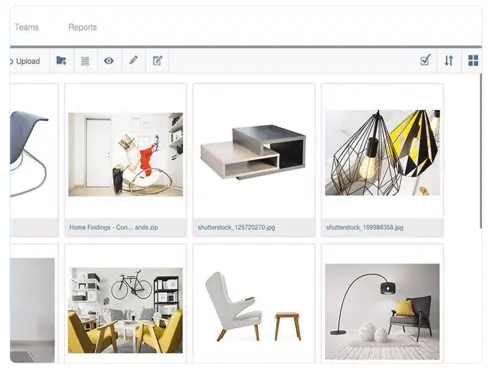Viewport: 492px width, 378px height.
Task: Click 'shutterstock_125720270.jpg' filename
Action: pyautogui.click(x=236, y=227)
